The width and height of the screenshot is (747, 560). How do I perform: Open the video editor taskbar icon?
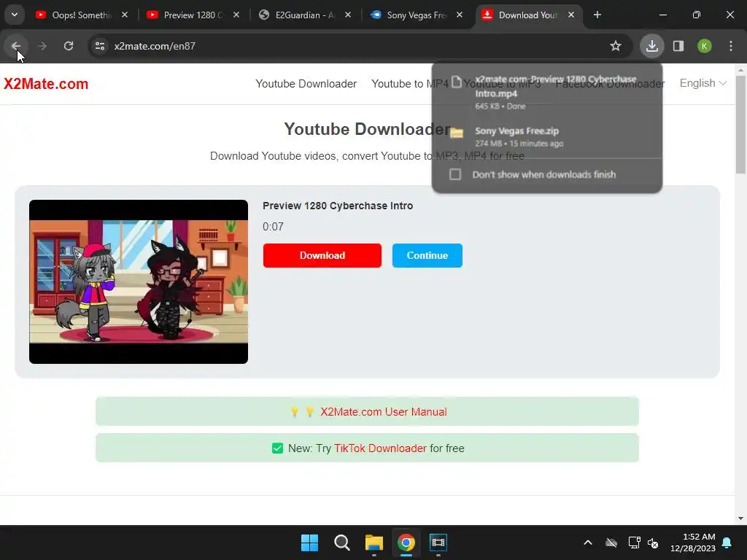pyautogui.click(x=438, y=542)
